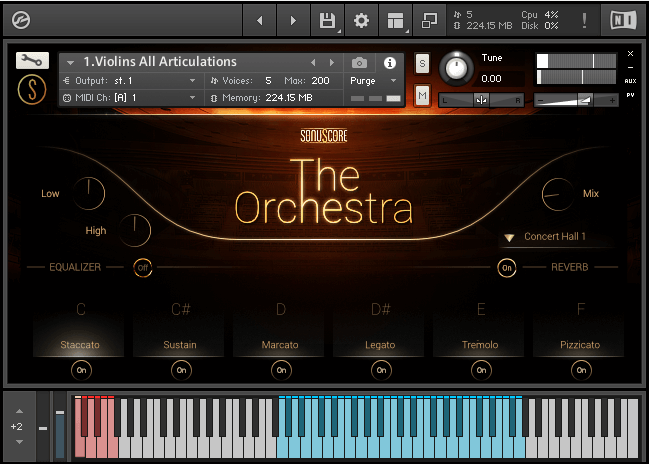Click the NI logo icon

[x=623, y=20]
